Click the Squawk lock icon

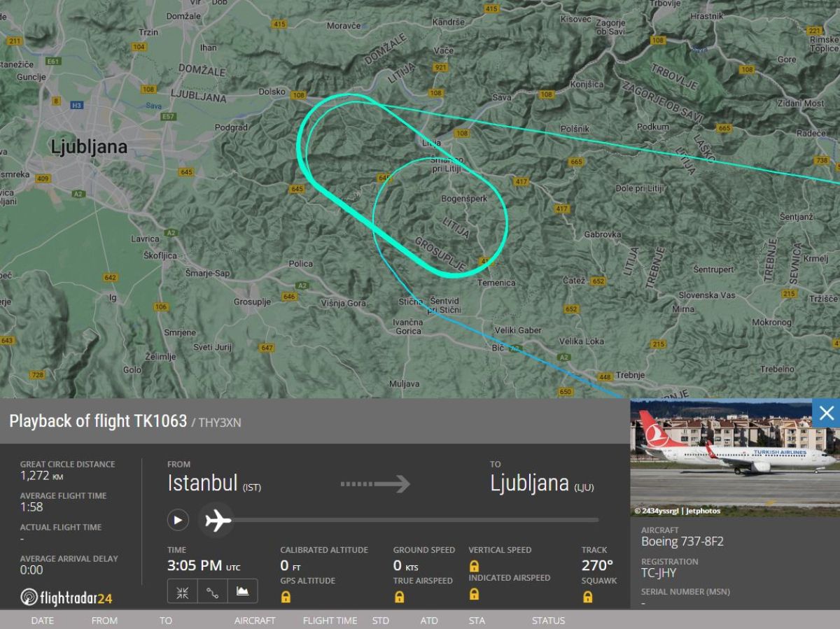point(587,597)
